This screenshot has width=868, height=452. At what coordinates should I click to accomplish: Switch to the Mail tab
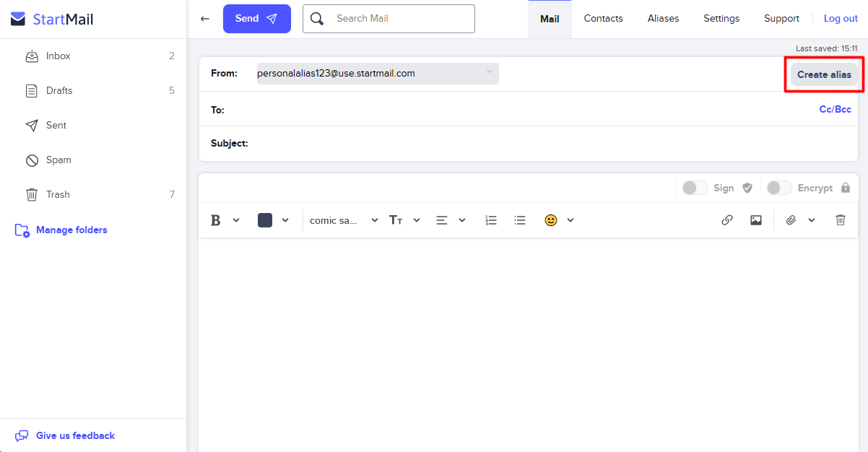[550, 19]
